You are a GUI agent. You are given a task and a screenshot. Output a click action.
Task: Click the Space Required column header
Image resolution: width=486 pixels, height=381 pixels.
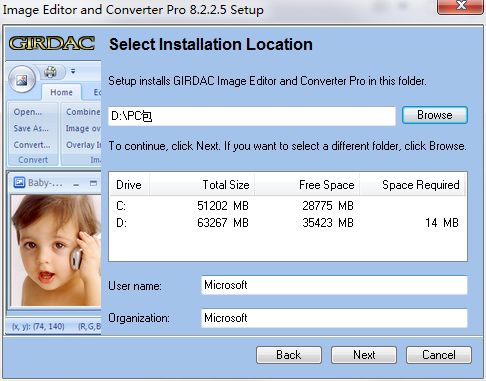412,185
